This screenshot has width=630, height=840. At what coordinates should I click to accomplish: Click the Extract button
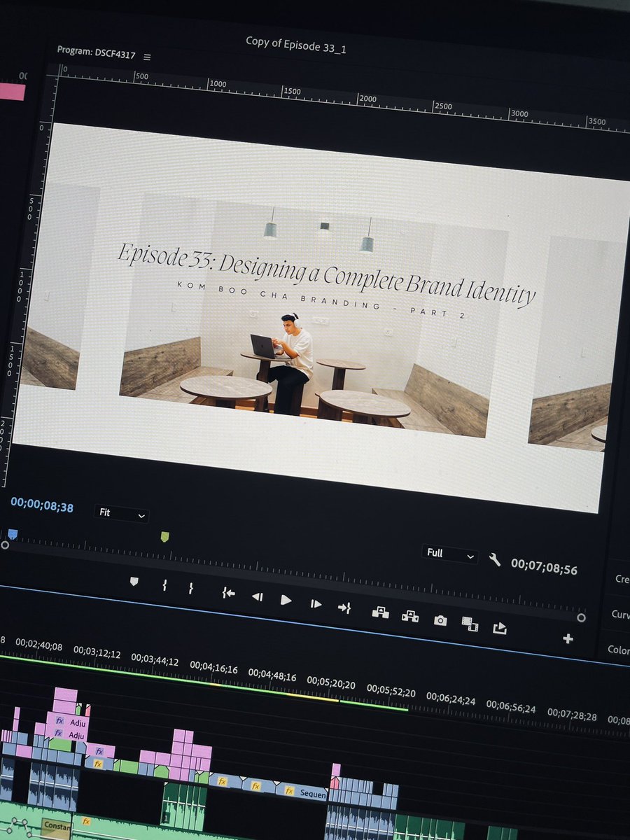(409, 616)
